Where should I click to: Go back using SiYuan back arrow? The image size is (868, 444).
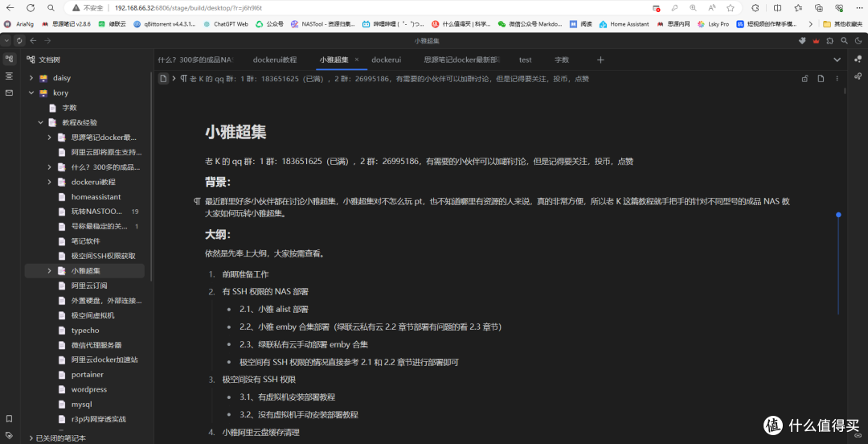click(x=33, y=40)
